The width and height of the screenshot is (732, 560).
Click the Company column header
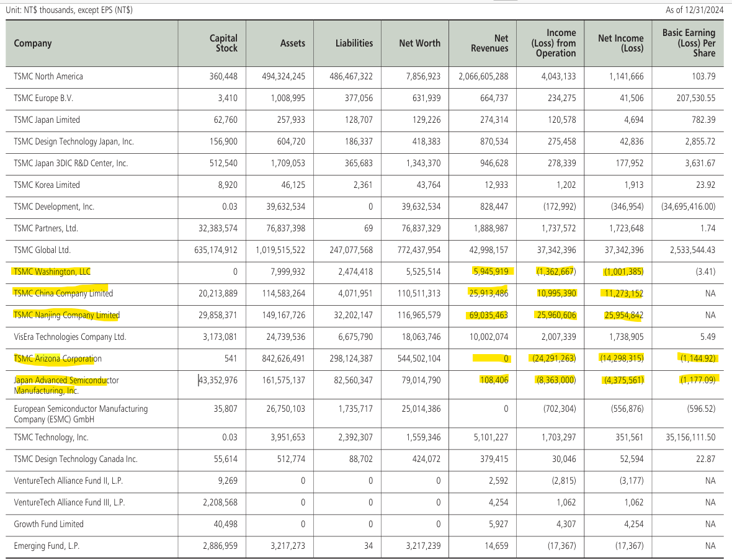click(x=33, y=43)
